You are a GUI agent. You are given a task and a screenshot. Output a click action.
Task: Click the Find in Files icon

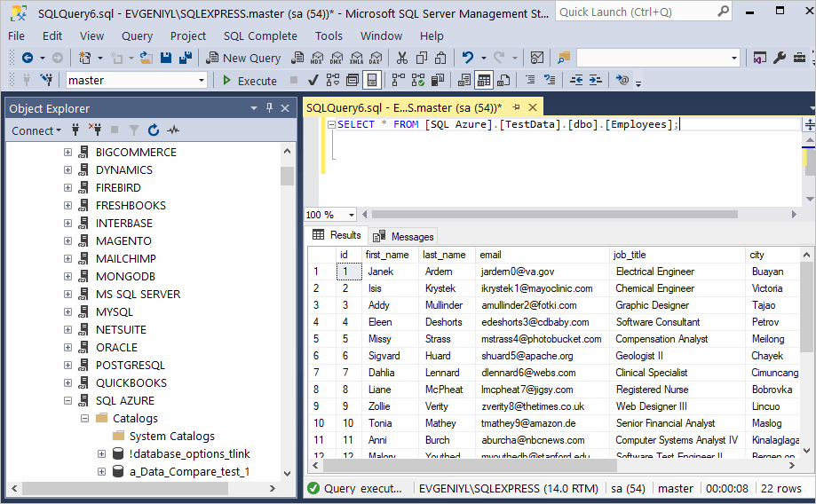[x=564, y=58]
